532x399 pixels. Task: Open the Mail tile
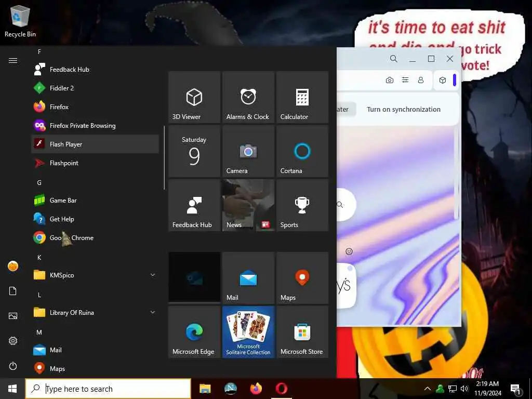point(248,278)
